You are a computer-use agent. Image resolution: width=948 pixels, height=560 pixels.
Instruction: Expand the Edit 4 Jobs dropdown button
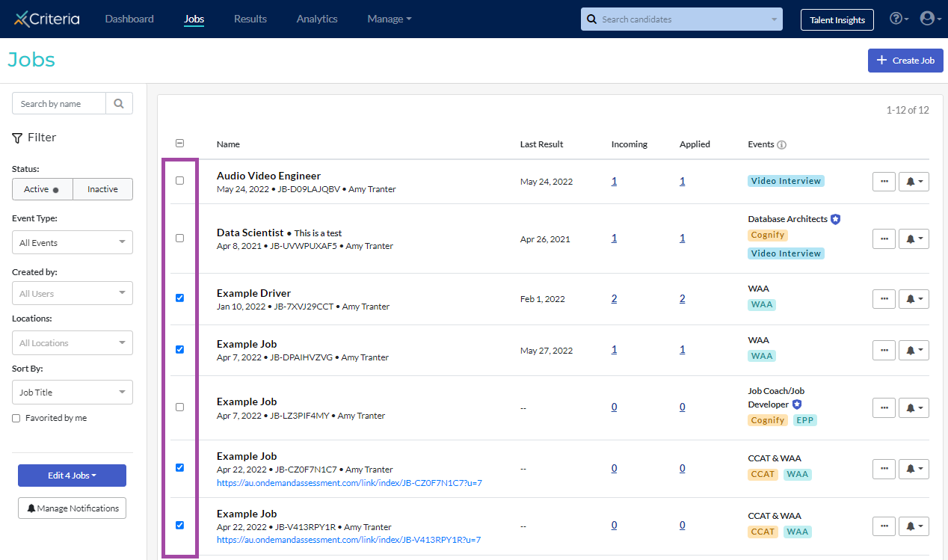(x=72, y=476)
